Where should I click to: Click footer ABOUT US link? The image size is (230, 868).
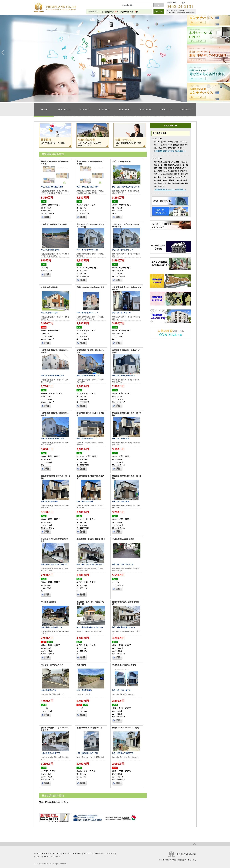point(99,854)
